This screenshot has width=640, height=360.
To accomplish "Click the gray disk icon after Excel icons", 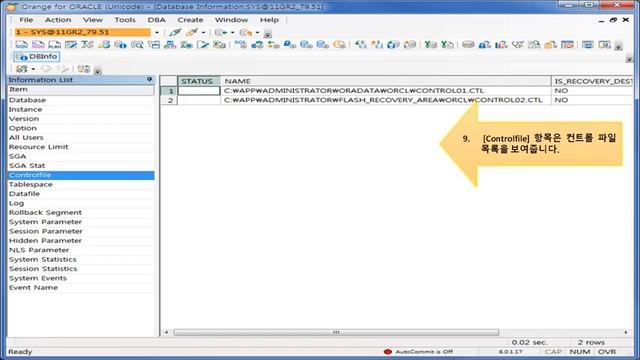I will (468, 44).
